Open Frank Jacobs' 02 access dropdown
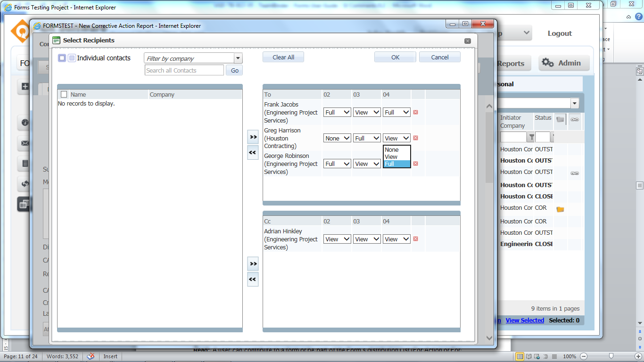Image resolution: width=644 pixels, height=362 pixels. pos(337,112)
